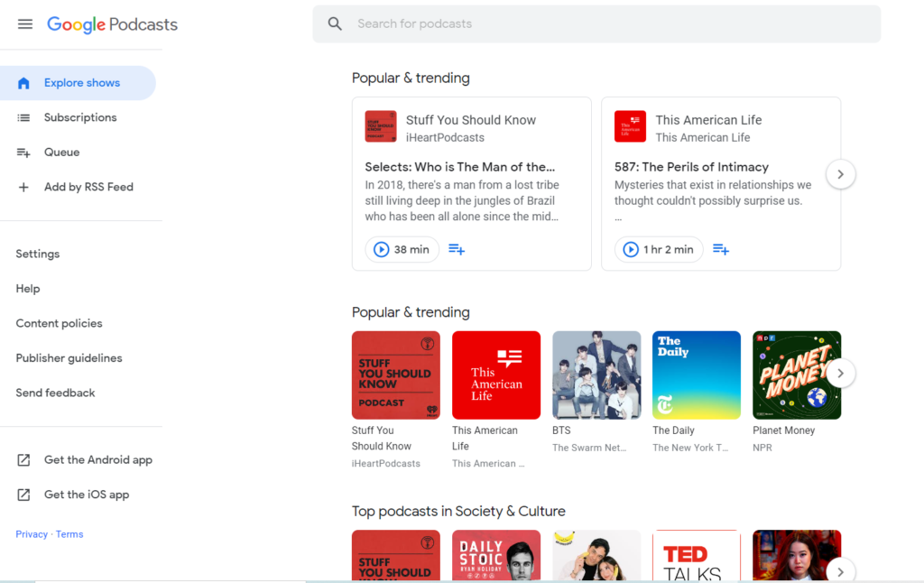Open Planet Money podcast thumbnail
Viewport: 924px width, 583px height.
[797, 375]
